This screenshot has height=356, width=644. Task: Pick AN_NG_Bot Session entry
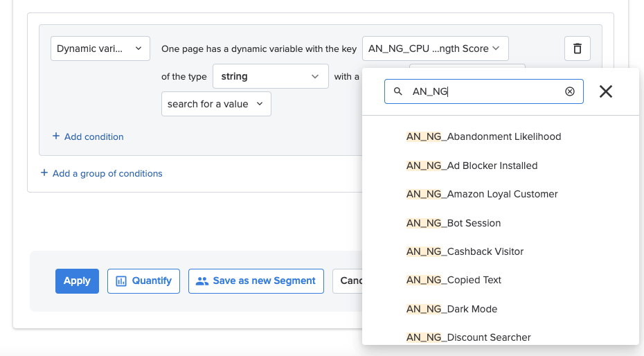click(454, 223)
